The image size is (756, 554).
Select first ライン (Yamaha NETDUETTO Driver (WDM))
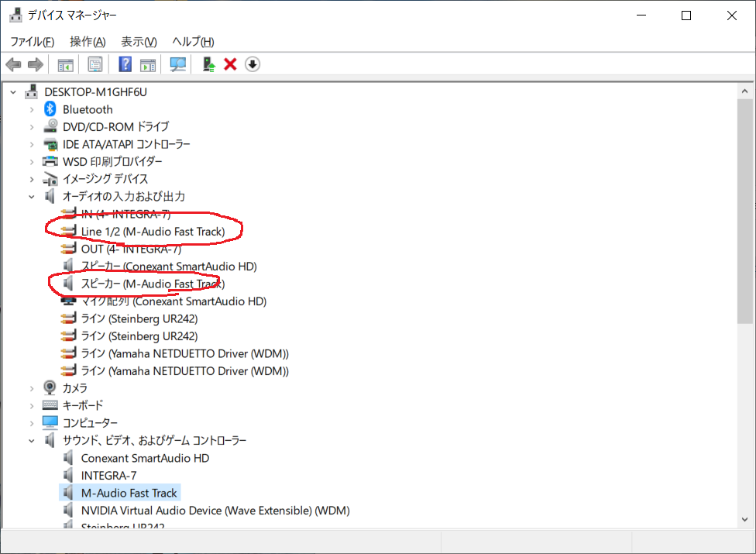(x=184, y=353)
